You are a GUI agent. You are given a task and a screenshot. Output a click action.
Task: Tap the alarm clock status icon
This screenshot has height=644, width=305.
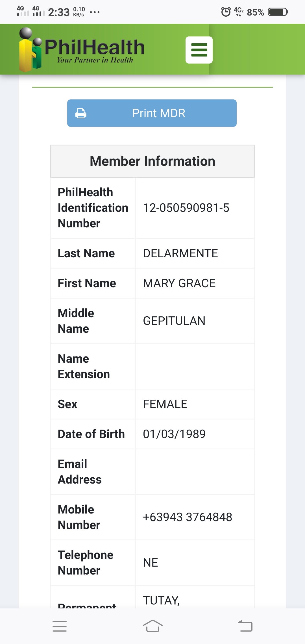(x=226, y=12)
